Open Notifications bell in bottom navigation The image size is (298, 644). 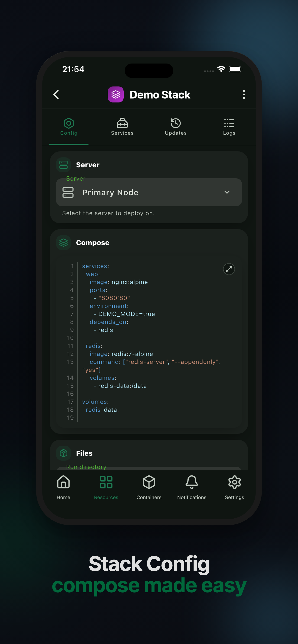192,487
